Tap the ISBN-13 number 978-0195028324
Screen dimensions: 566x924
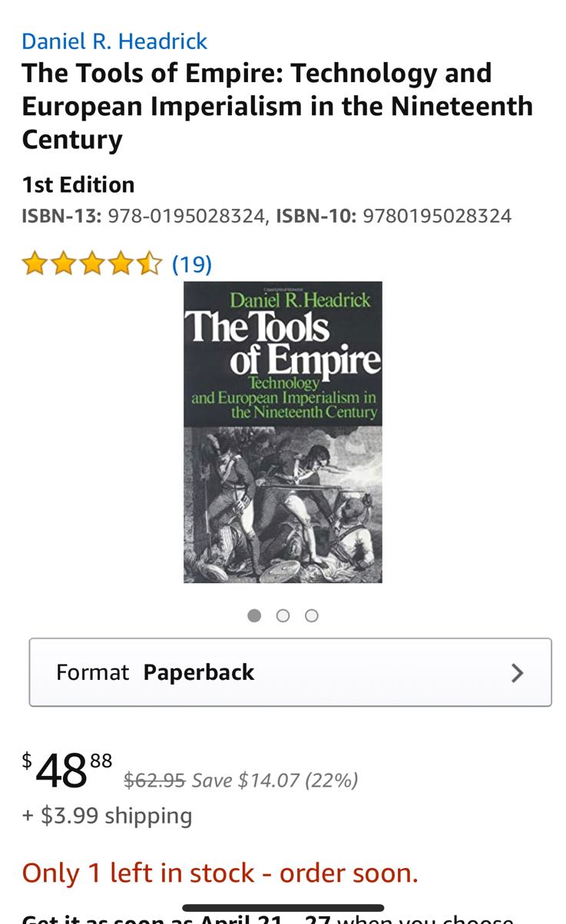[186, 216]
